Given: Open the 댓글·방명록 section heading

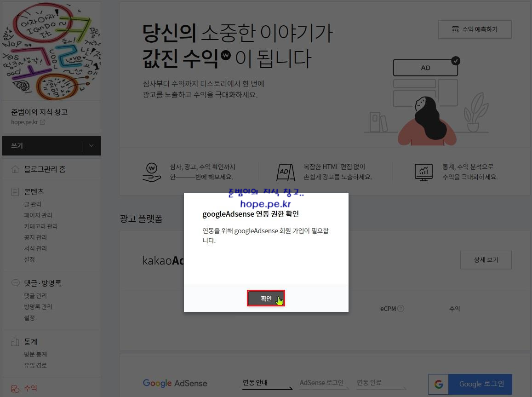Looking at the screenshot, I should click(x=42, y=283).
